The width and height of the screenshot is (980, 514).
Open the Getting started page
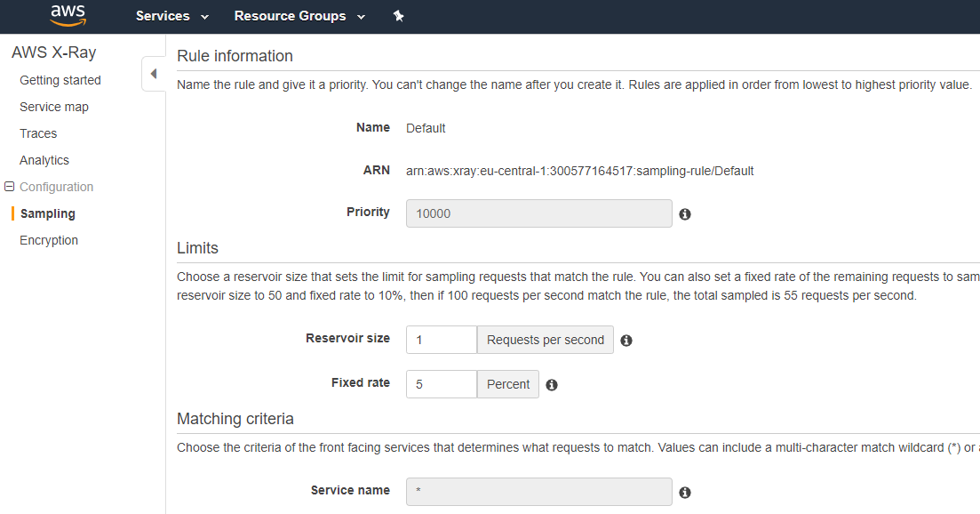(x=60, y=80)
